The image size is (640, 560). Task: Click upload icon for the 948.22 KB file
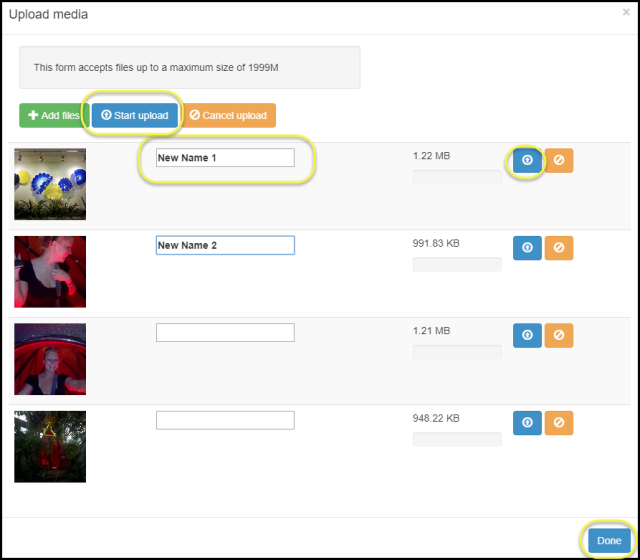point(527,423)
